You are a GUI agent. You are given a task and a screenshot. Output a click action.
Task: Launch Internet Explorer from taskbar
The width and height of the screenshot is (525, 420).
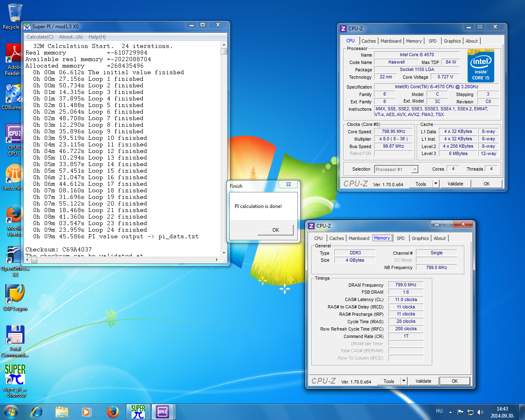pos(37,412)
